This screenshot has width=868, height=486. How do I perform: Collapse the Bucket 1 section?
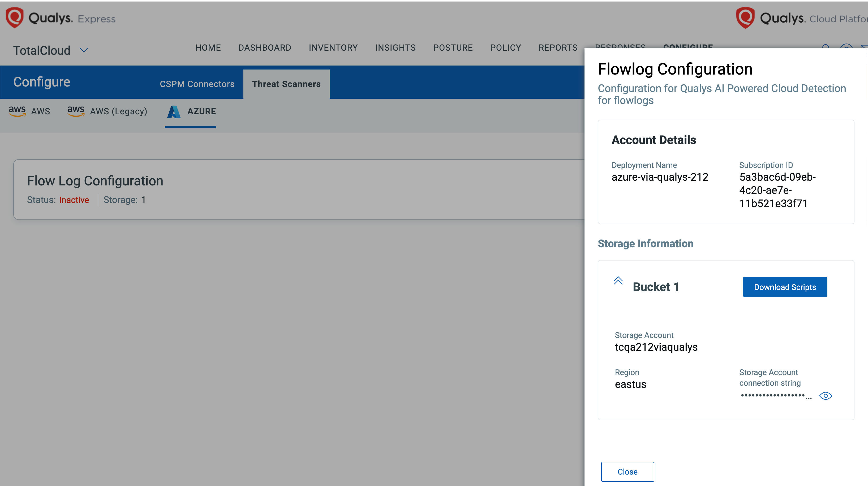[618, 280]
